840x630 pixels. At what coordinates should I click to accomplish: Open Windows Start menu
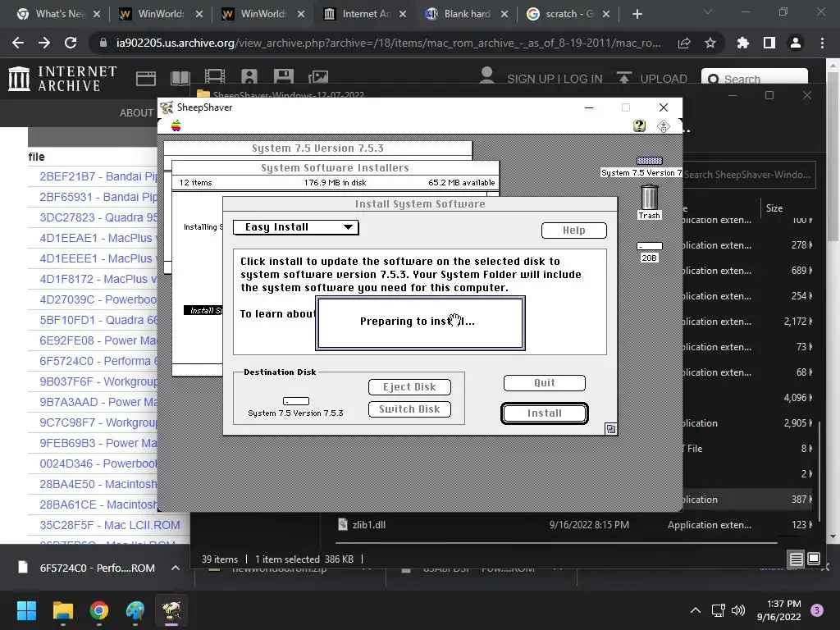coord(26,610)
